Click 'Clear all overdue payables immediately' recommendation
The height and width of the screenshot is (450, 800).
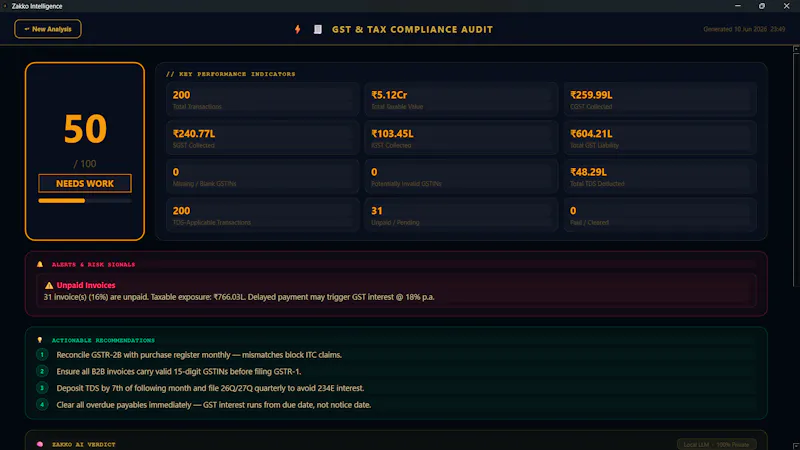[x=214, y=405]
